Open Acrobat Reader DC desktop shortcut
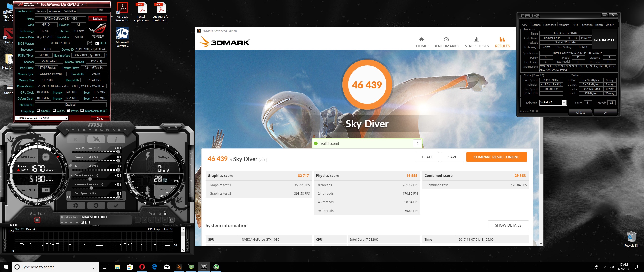The image size is (644, 272). pyautogui.click(x=122, y=12)
